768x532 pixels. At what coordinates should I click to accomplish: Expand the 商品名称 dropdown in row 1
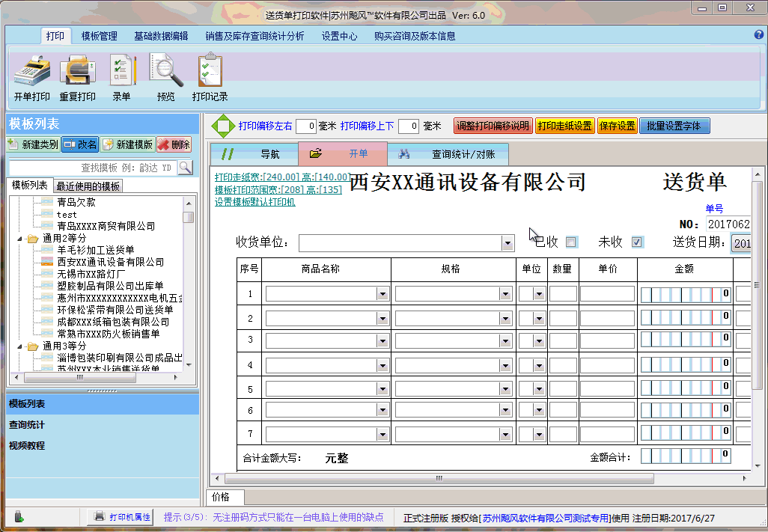(382, 293)
